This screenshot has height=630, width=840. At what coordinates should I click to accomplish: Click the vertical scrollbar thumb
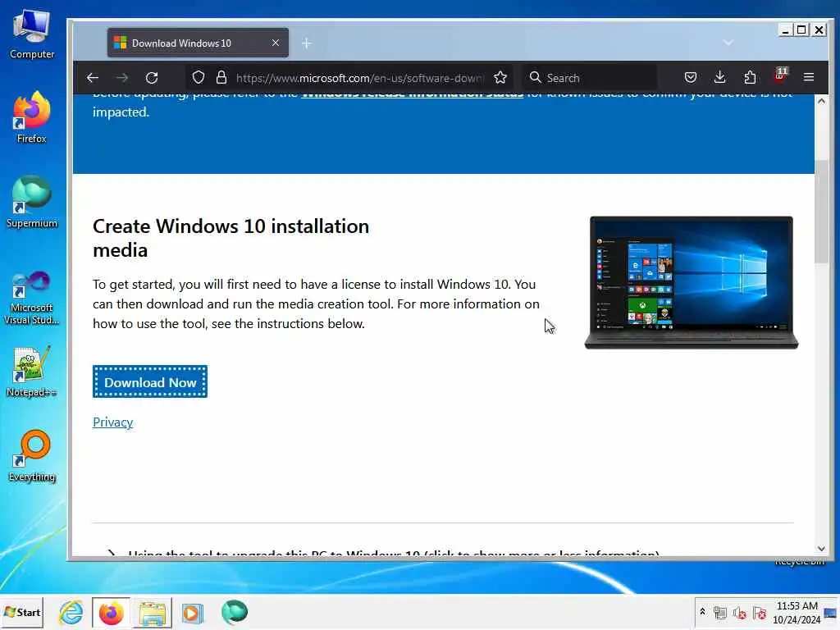pyautogui.click(x=821, y=211)
